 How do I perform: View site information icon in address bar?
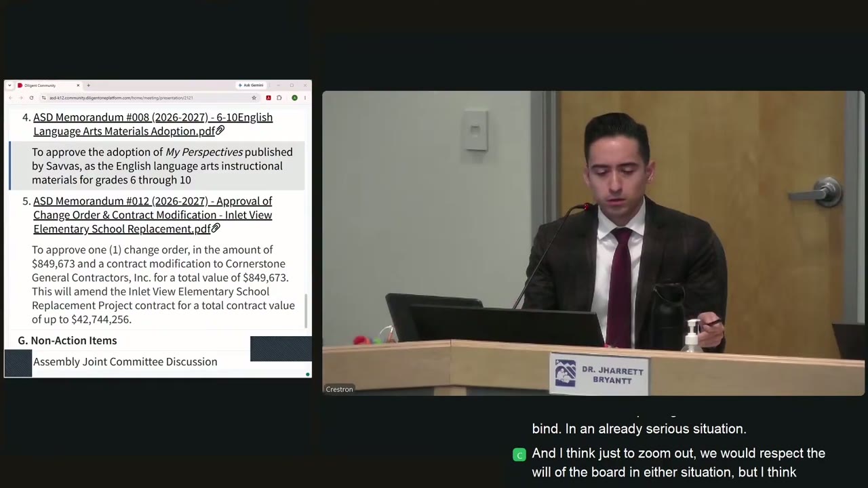(43, 98)
